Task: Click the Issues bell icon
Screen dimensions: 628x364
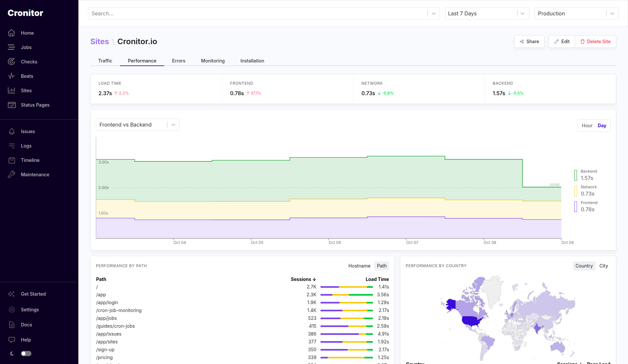Action: [x=11, y=131]
